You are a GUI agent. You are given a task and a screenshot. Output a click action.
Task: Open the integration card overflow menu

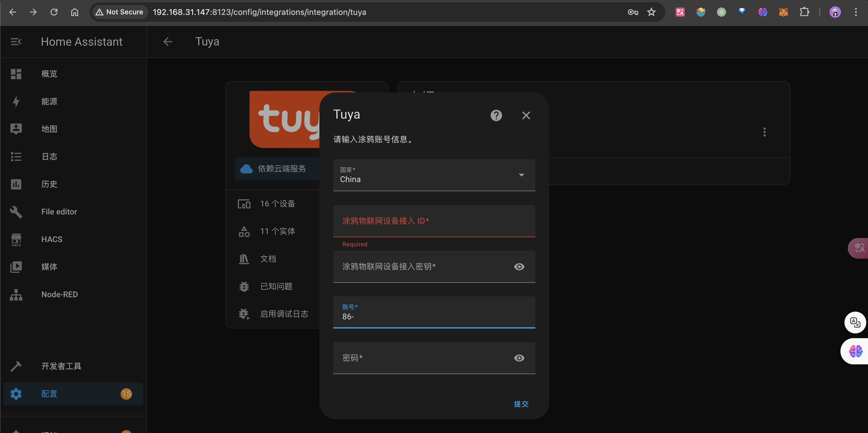click(x=764, y=132)
